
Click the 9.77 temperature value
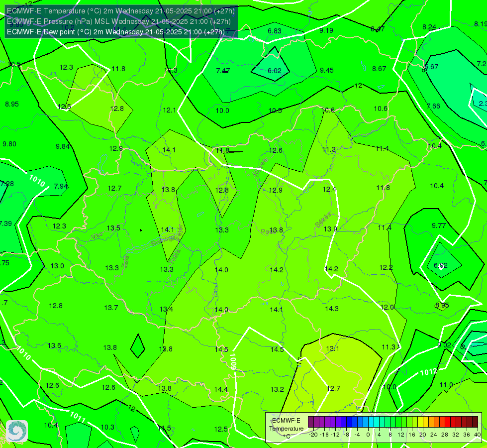click(x=439, y=225)
